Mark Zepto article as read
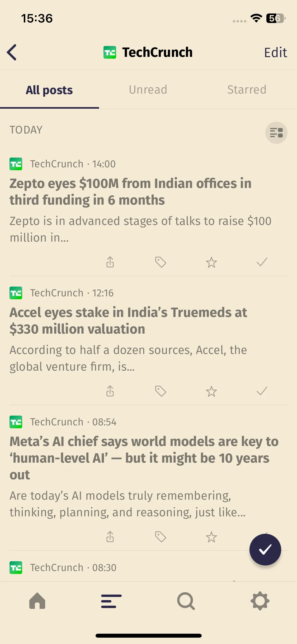Viewport: 297px width, 644px height. tap(262, 262)
